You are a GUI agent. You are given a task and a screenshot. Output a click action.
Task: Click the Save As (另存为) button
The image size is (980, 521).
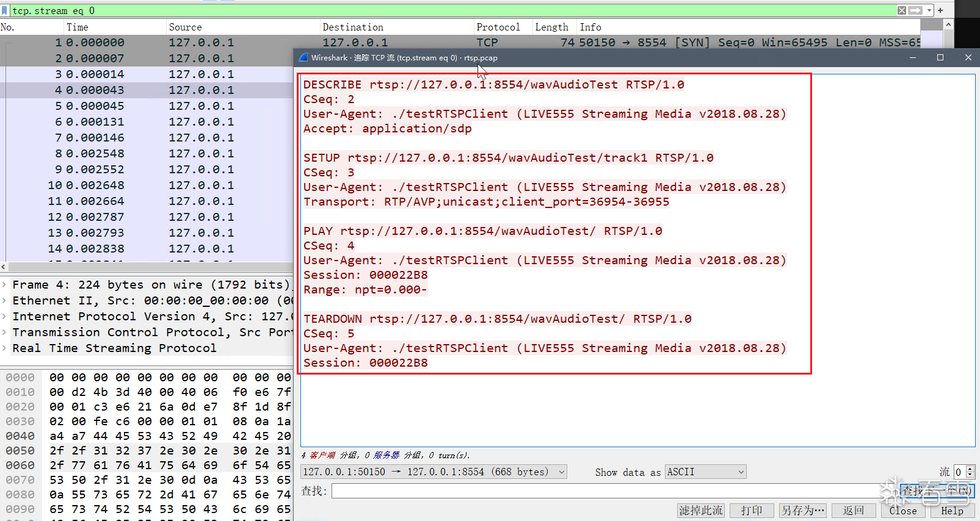(x=803, y=511)
